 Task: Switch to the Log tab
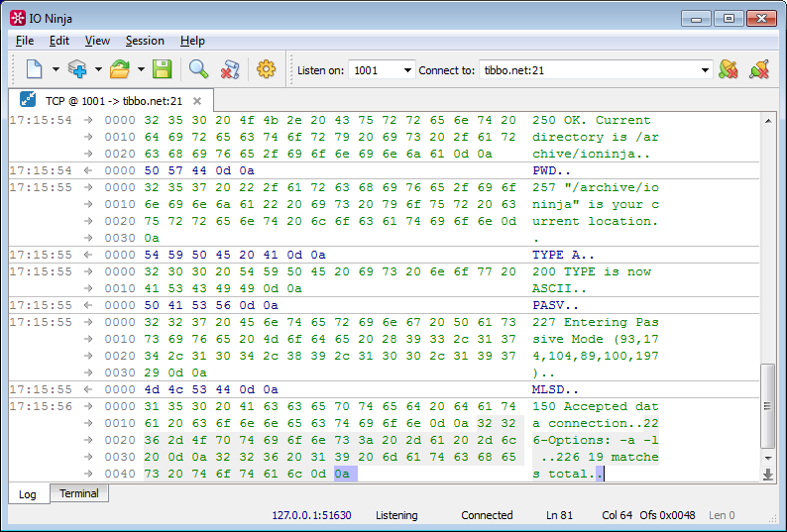pos(27,494)
